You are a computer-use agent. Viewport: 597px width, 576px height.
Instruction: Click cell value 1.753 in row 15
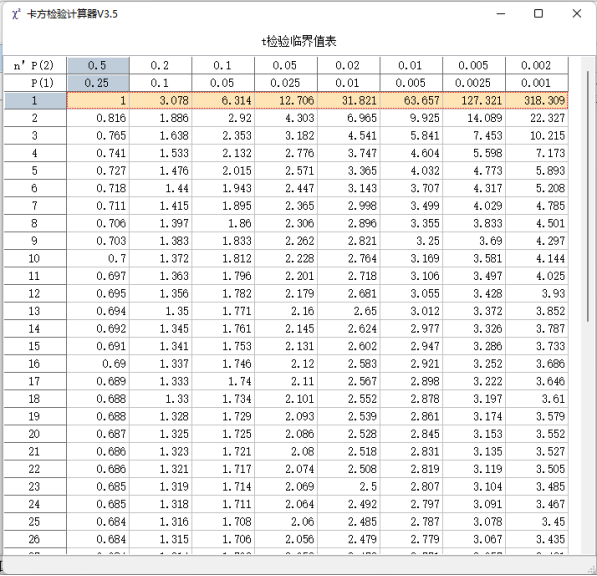(x=223, y=346)
